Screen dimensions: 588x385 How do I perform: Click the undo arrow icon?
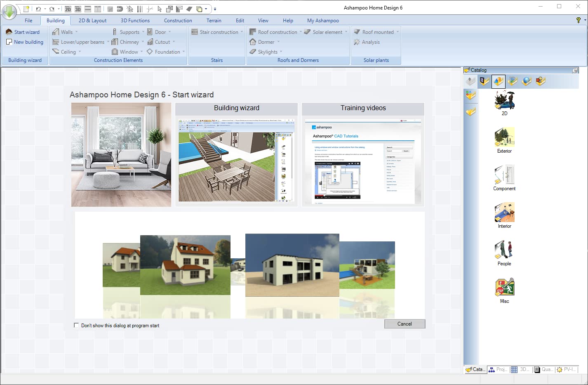tap(38, 9)
